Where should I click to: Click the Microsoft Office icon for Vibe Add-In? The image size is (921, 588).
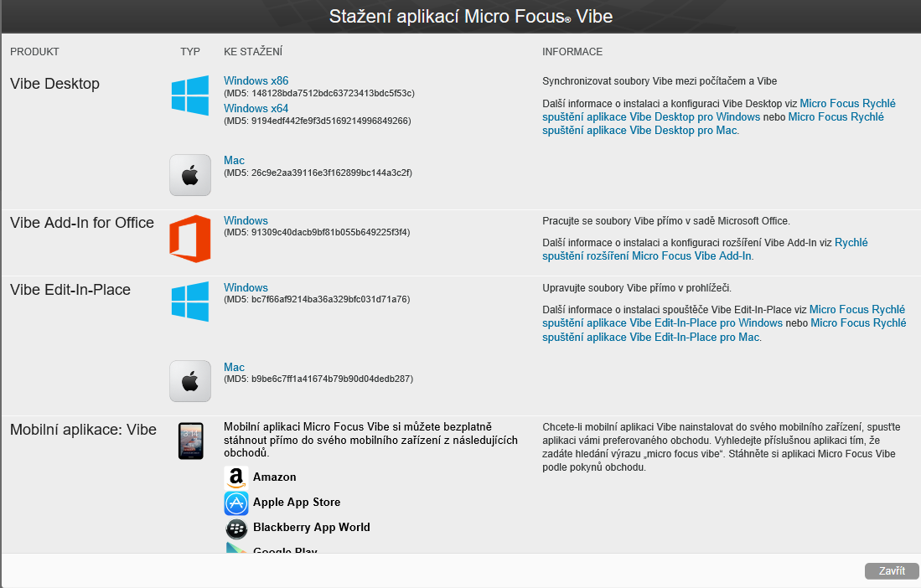(190, 239)
